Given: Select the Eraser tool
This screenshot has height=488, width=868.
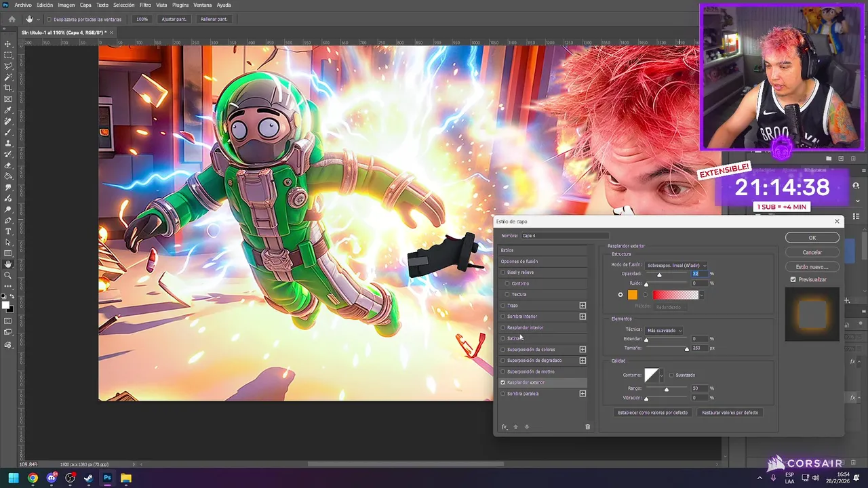Looking at the screenshot, I should [x=8, y=165].
